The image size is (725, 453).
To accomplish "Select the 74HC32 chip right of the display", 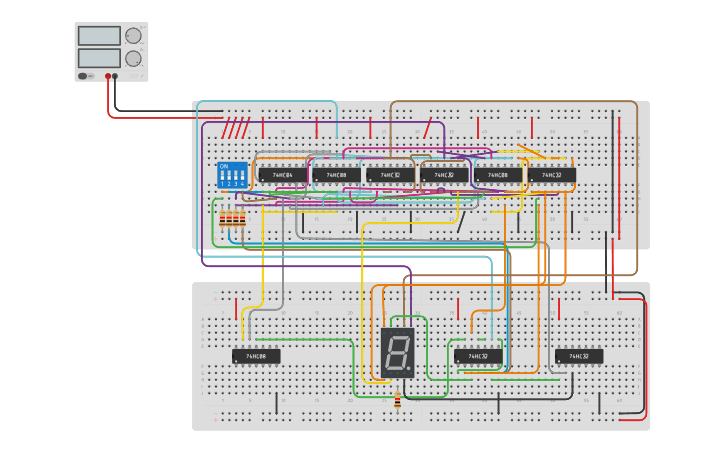I will tap(478, 356).
